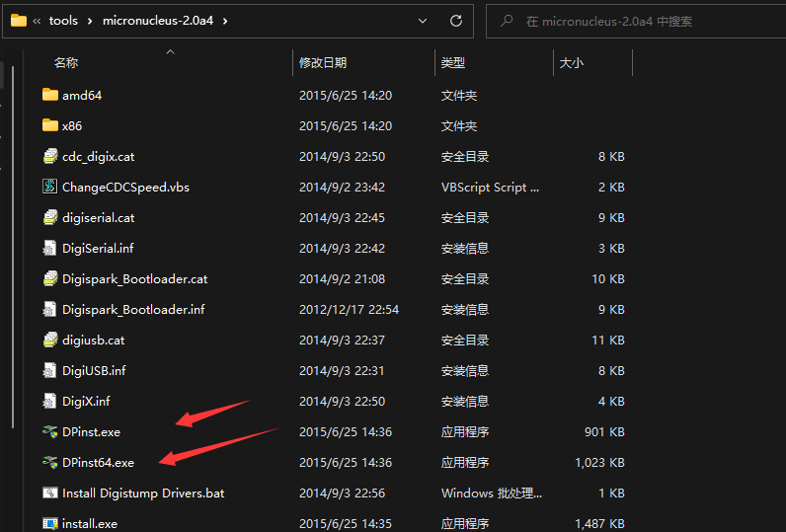Select Install Digistump Drivers.bat name
Viewport: 786px width, 532px height.
coord(143,494)
